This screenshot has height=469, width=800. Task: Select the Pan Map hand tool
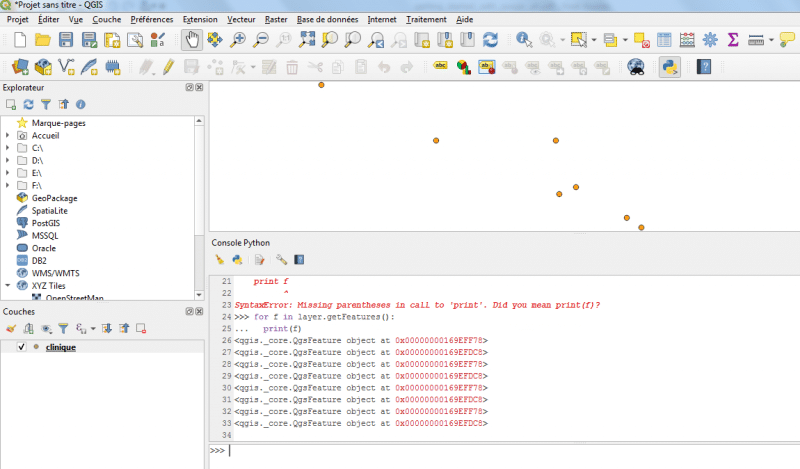tap(190, 40)
